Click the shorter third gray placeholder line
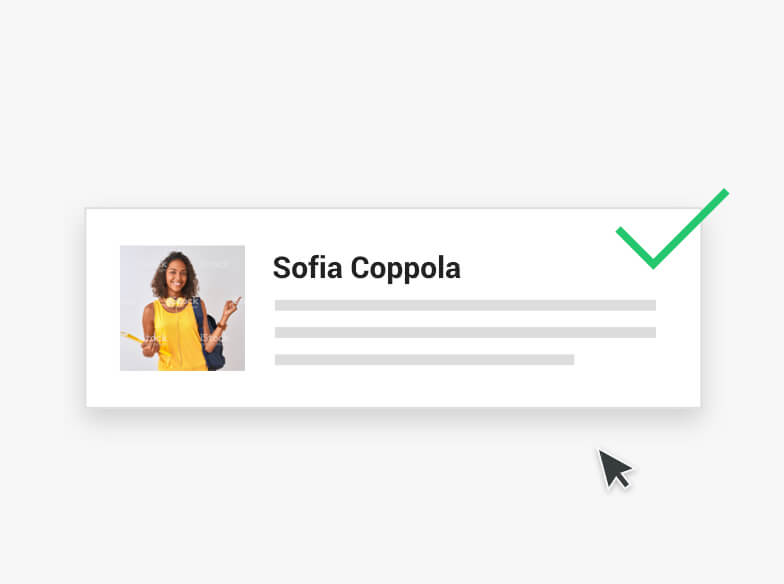Viewport: 784px width, 584px height. tap(424, 360)
